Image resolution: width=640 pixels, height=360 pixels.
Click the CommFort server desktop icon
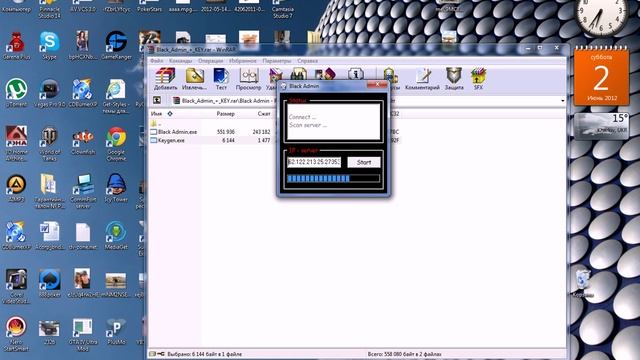click(x=83, y=191)
